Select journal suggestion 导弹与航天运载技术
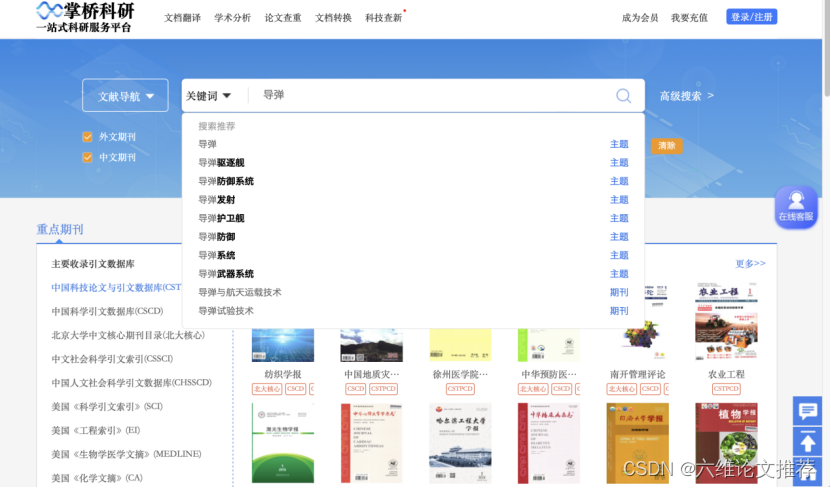831x488 pixels. 413,292
